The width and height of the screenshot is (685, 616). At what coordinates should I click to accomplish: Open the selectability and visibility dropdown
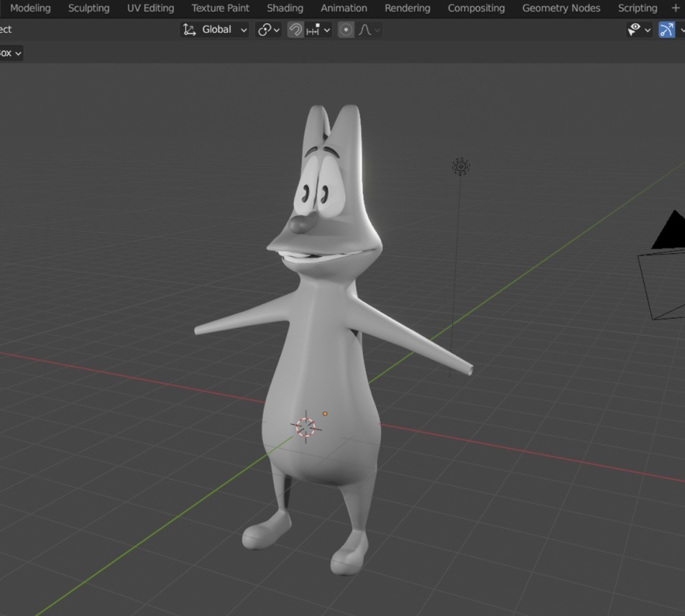point(639,29)
